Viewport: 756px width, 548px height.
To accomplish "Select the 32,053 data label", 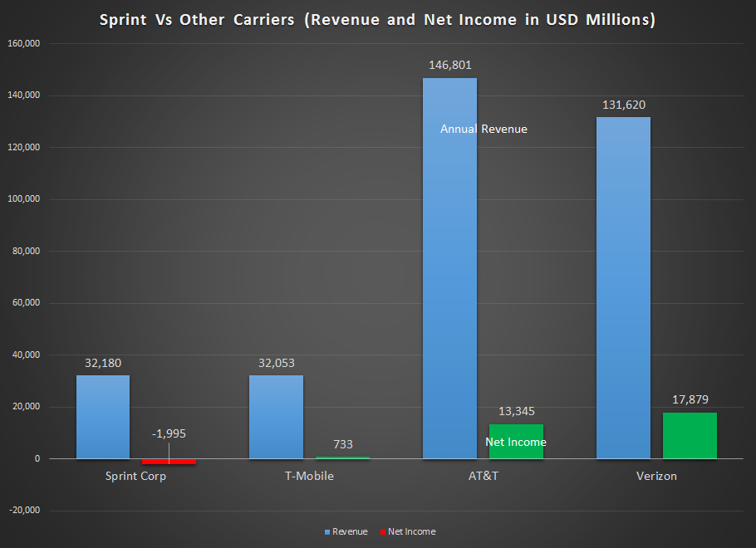I will pos(277,363).
